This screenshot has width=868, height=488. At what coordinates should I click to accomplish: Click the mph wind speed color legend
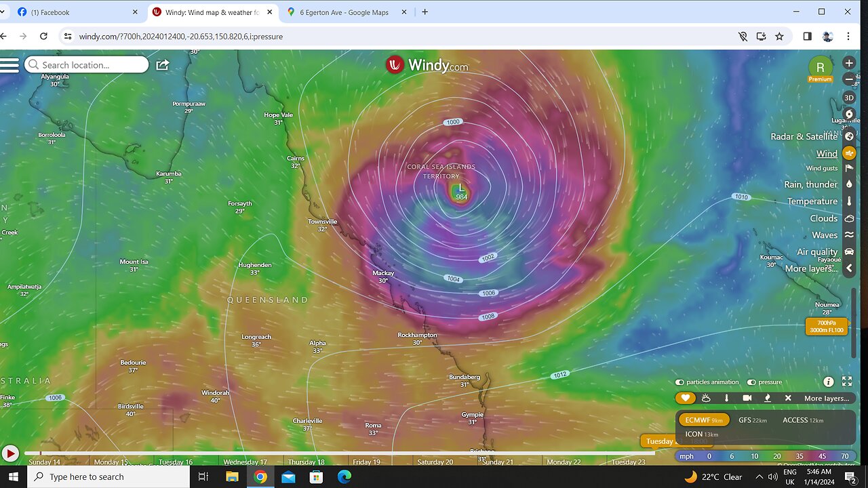pyautogui.click(x=766, y=456)
